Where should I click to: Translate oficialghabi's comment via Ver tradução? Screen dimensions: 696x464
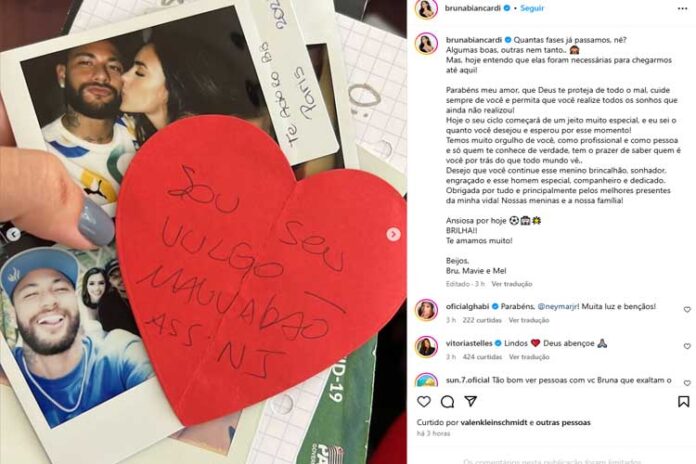click(x=529, y=320)
